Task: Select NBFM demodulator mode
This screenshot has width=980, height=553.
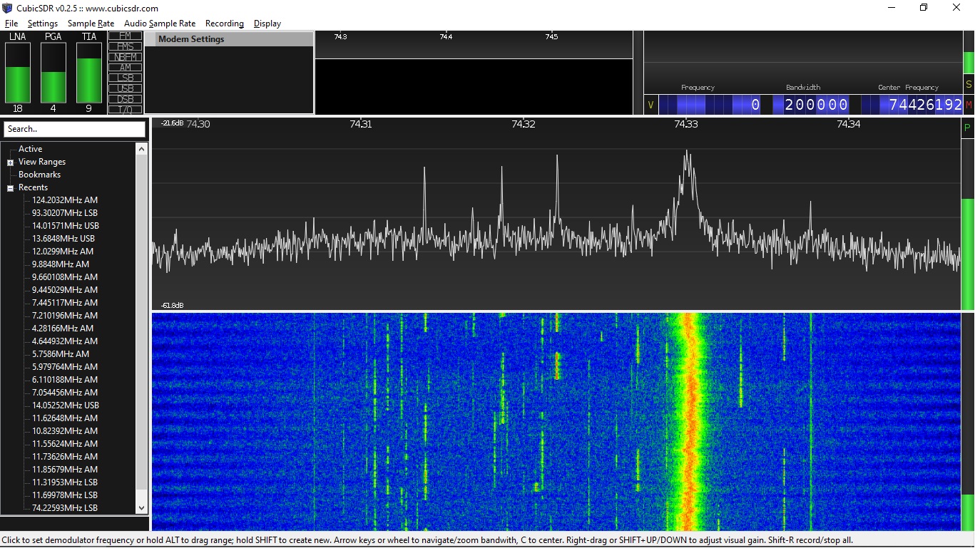Action: pos(126,57)
